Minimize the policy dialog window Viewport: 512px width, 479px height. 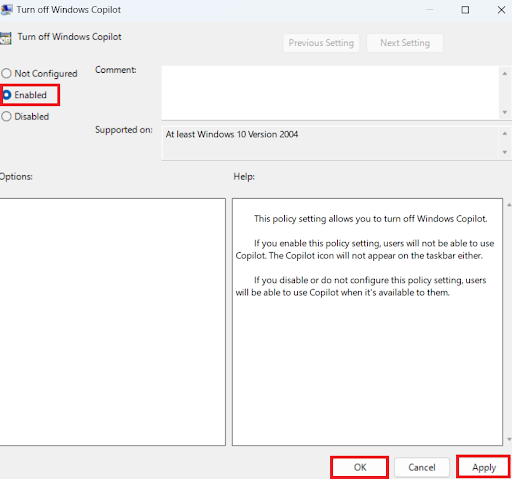coord(429,10)
